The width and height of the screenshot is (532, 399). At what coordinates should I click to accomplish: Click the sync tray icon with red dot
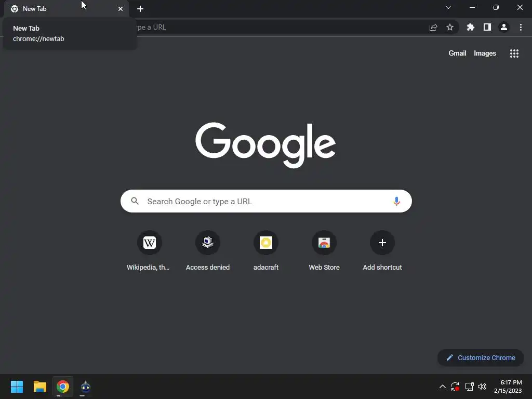(x=455, y=387)
